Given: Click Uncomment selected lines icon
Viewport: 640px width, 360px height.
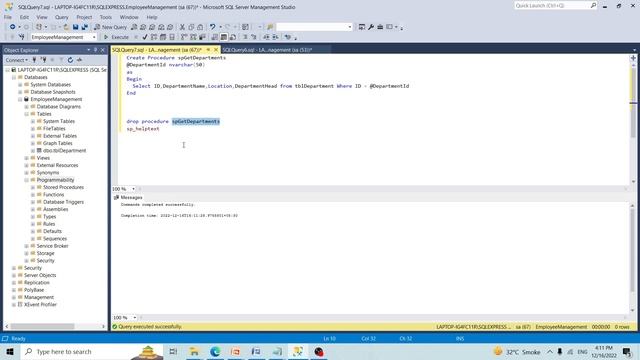Looking at the screenshot, I should [254, 37].
